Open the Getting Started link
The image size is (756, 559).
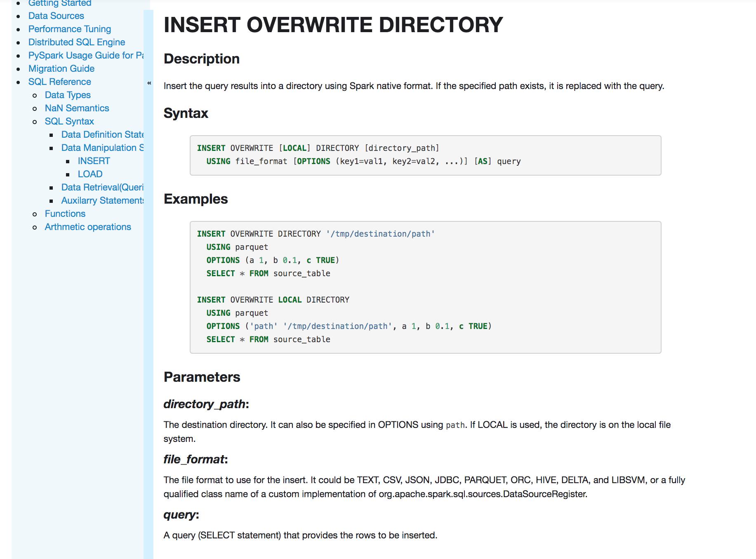click(60, 3)
